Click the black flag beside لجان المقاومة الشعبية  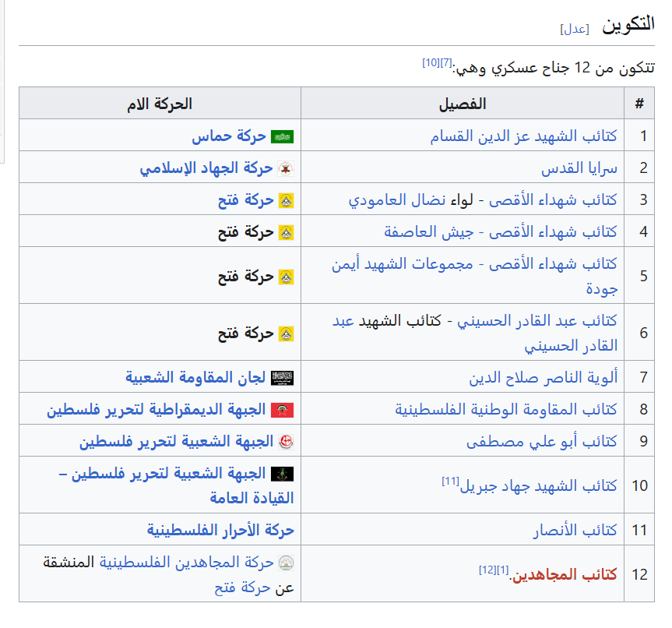tap(282, 378)
